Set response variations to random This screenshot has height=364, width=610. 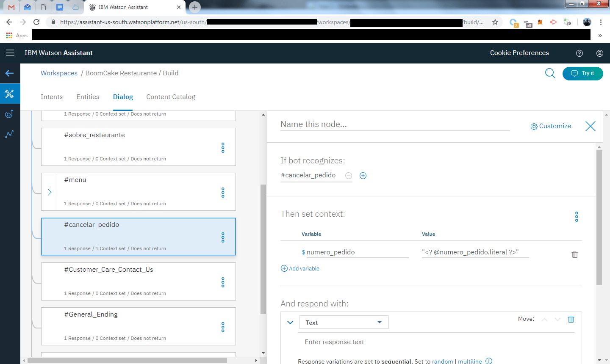pyautogui.click(x=442, y=361)
